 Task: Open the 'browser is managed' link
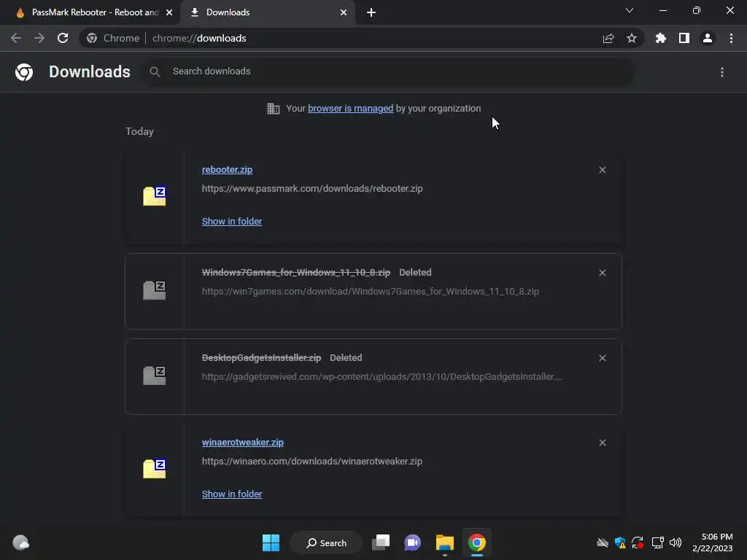[x=351, y=109]
